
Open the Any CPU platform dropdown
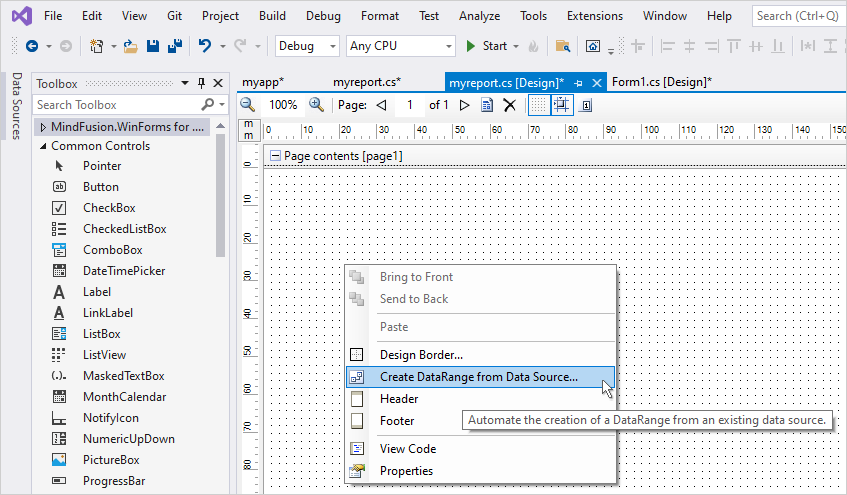[x=400, y=46]
